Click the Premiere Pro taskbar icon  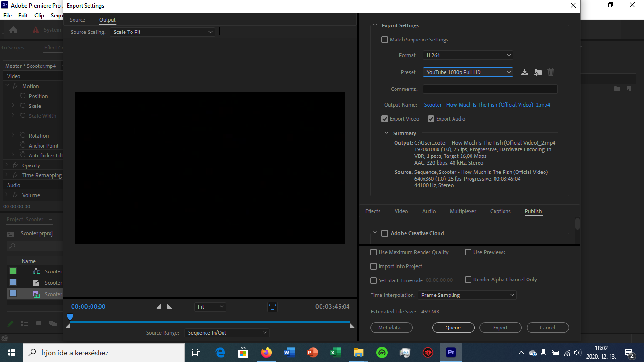tap(451, 353)
